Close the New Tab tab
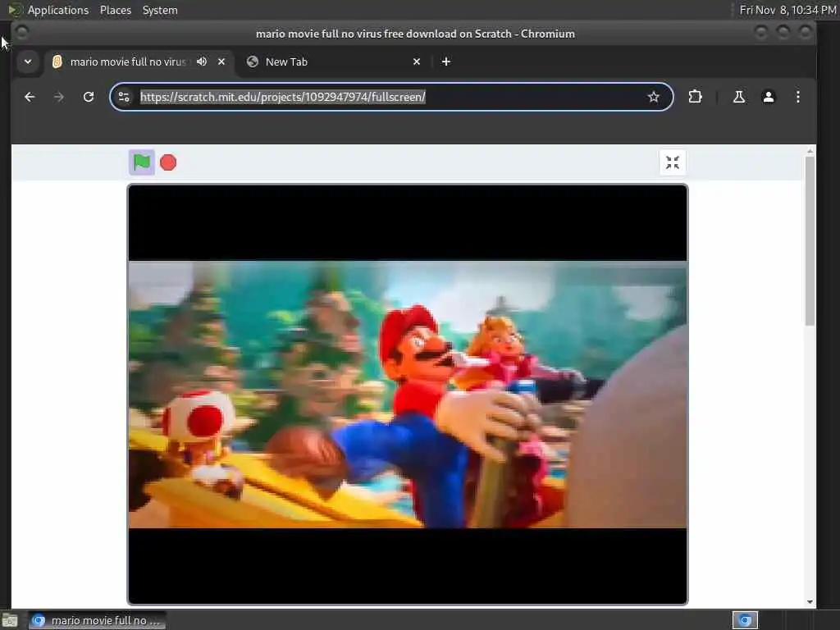This screenshot has height=630, width=840. 417,62
